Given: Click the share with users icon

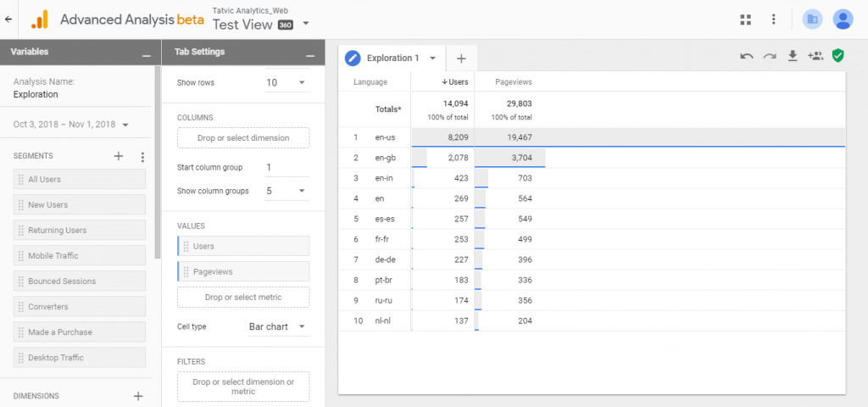Looking at the screenshot, I should coord(815,56).
